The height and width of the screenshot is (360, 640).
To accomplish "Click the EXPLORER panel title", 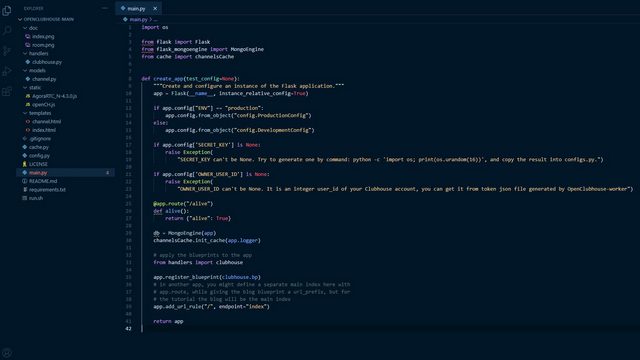I will [33, 8].
